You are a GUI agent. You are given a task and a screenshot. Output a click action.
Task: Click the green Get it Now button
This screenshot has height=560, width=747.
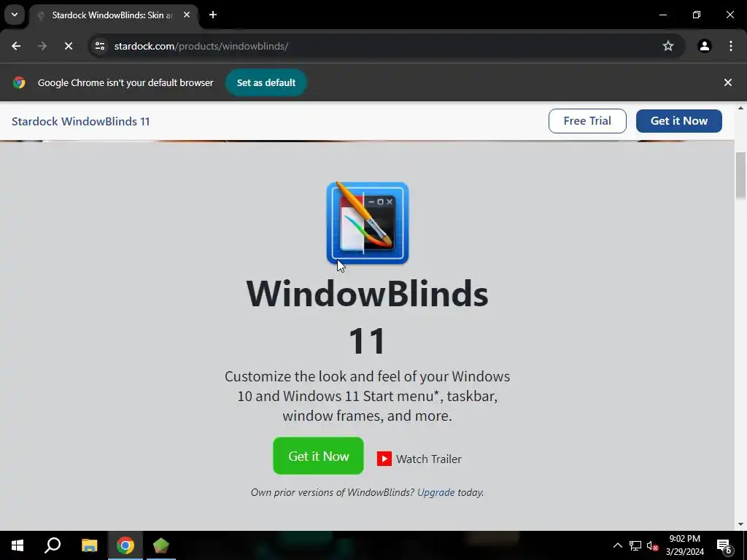[318, 456]
